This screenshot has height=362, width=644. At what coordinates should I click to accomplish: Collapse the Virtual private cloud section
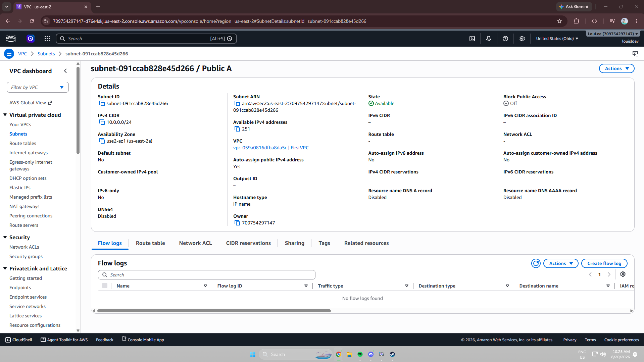click(x=5, y=115)
